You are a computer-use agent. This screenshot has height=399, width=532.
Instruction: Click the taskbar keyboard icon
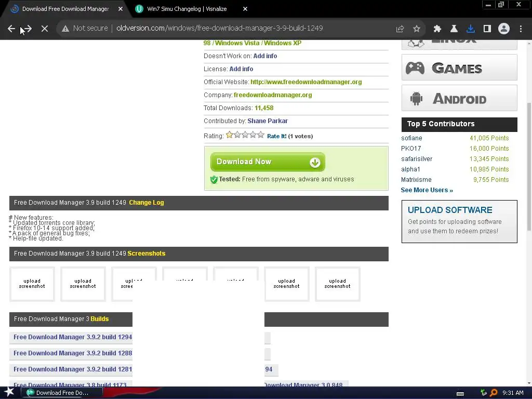(460, 394)
